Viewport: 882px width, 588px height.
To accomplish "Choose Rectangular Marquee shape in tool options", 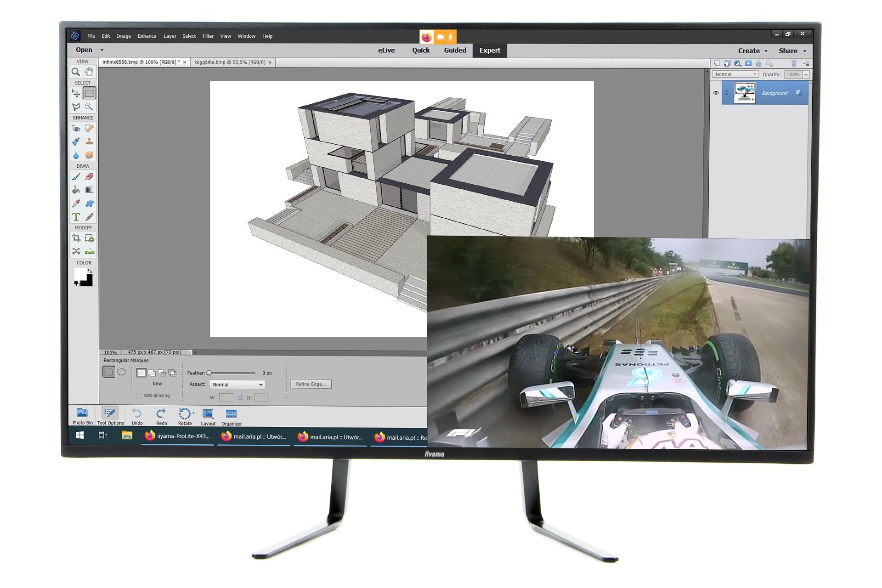I will [x=109, y=372].
